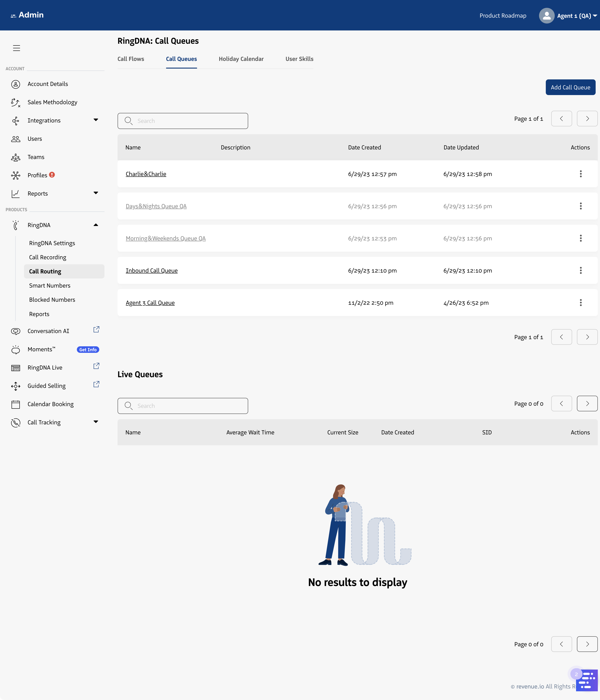Switch to the Holiday Calendar tab
The height and width of the screenshot is (700, 600).
point(241,59)
